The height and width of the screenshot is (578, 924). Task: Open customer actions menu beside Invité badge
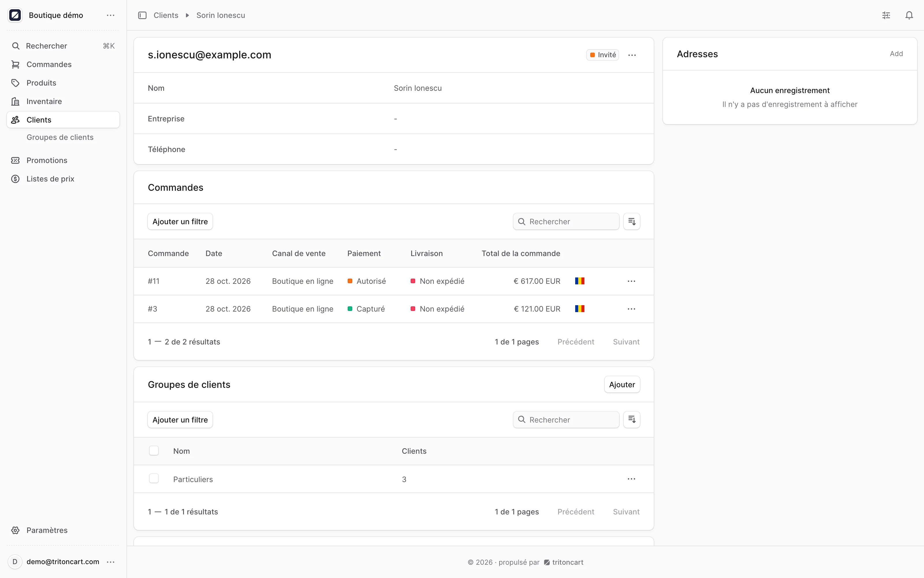(632, 55)
